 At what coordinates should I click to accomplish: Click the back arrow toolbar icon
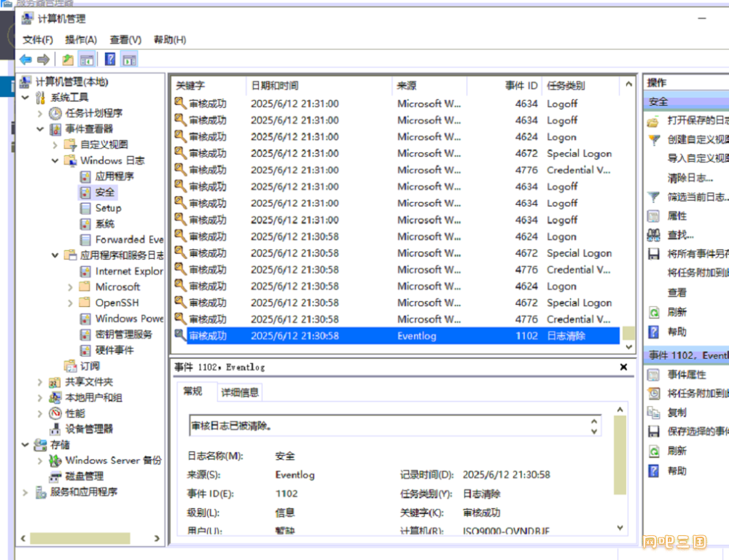[26, 60]
